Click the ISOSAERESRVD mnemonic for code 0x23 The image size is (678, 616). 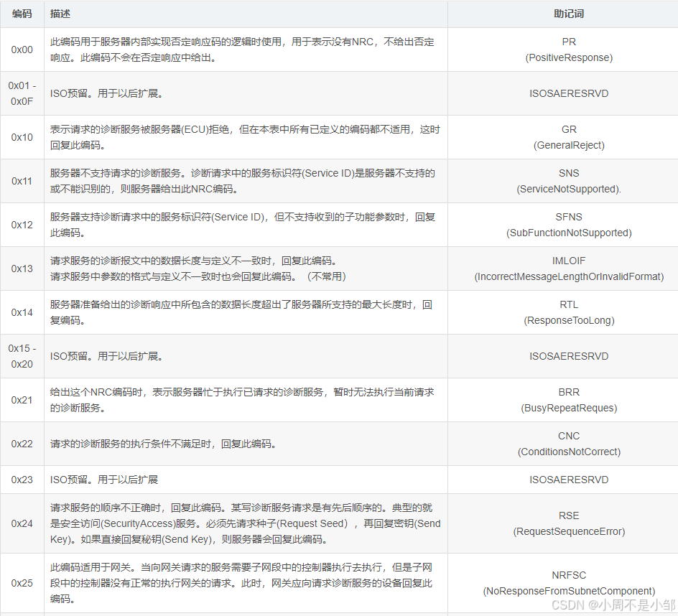point(570,480)
